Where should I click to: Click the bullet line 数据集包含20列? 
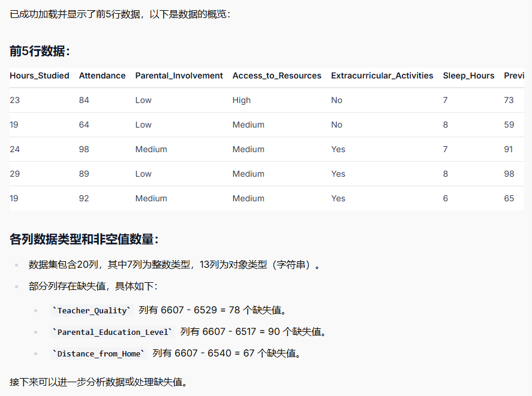coord(175,264)
